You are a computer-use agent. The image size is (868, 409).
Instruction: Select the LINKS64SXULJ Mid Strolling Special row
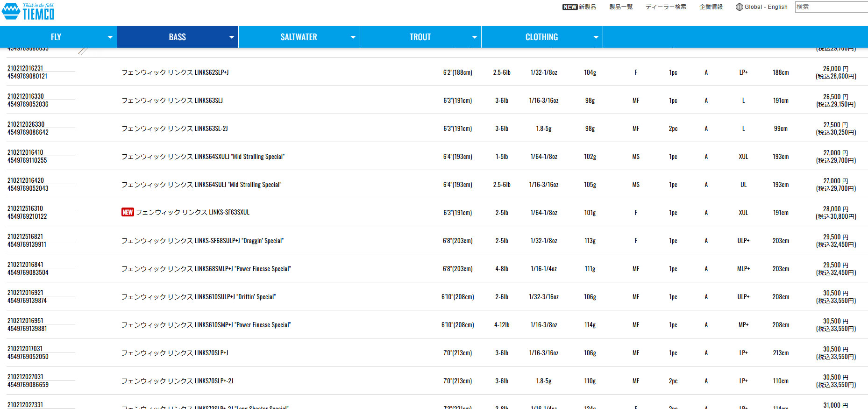(x=203, y=157)
